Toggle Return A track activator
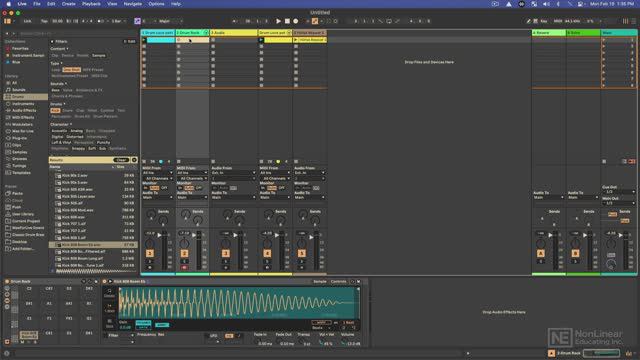 [540, 253]
